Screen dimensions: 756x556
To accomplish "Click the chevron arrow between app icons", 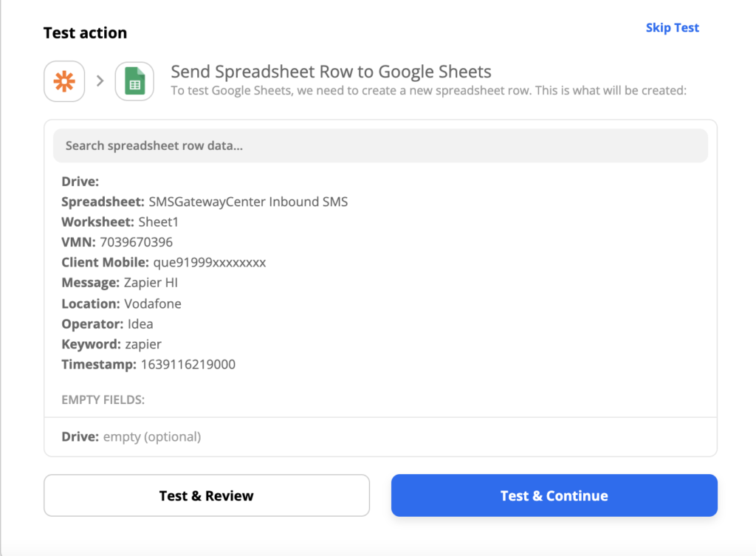I will click(x=100, y=81).
